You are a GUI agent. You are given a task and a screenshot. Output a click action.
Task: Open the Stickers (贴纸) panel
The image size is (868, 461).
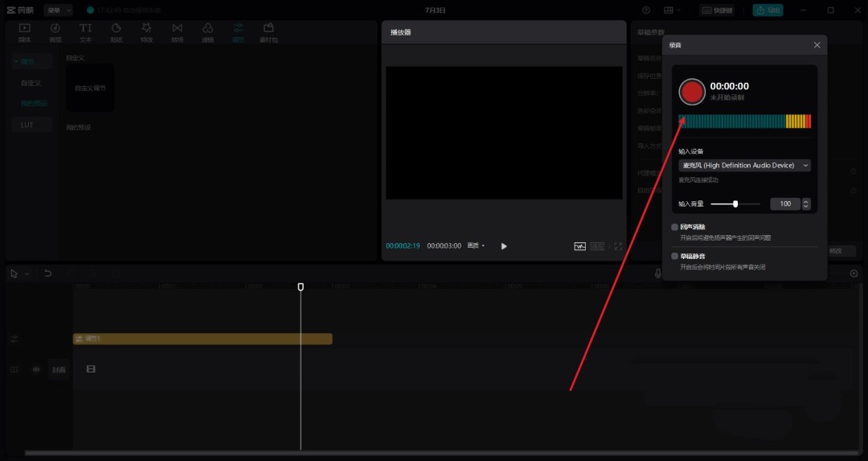click(x=117, y=32)
